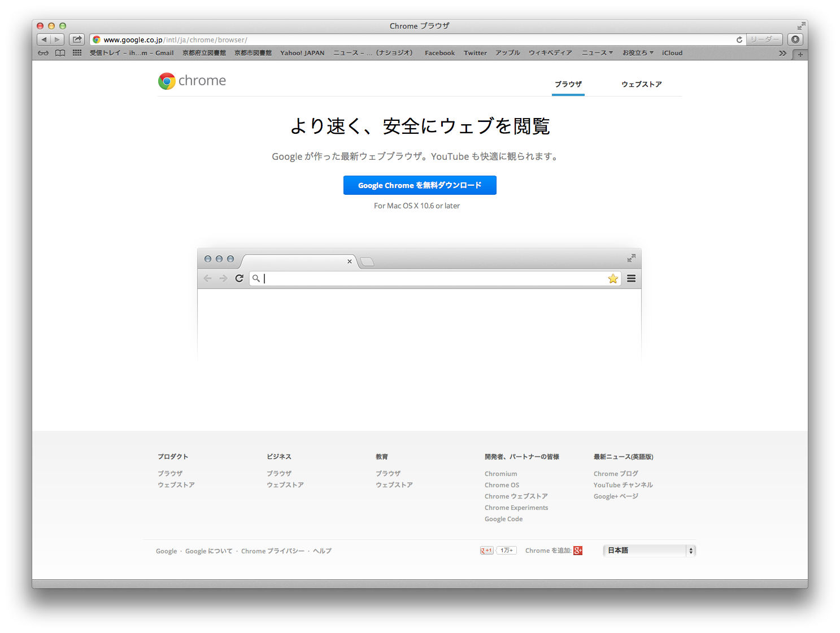This screenshot has height=633, width=840.
Task: Click the forward arrow in the illustrated browser
Action: point(223,278)
